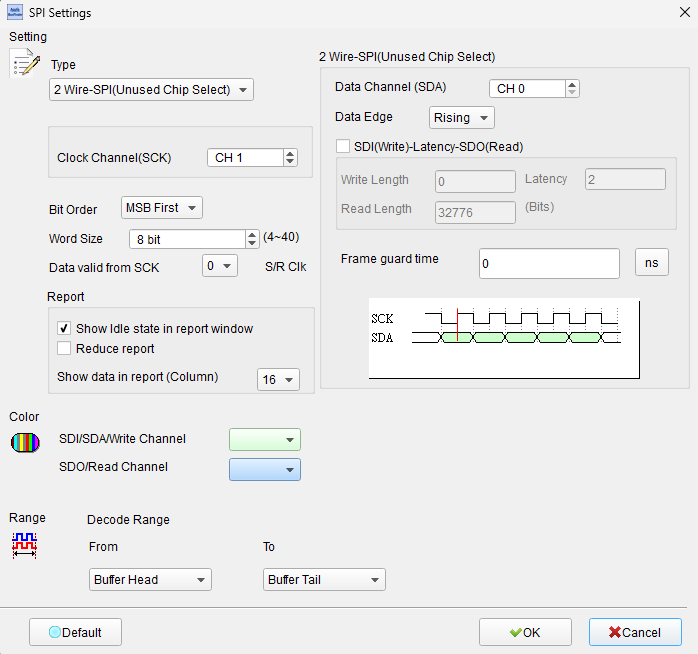Click the Data Channel CH 0 field
Screen dimensions: 698x654
click(527, 89)
